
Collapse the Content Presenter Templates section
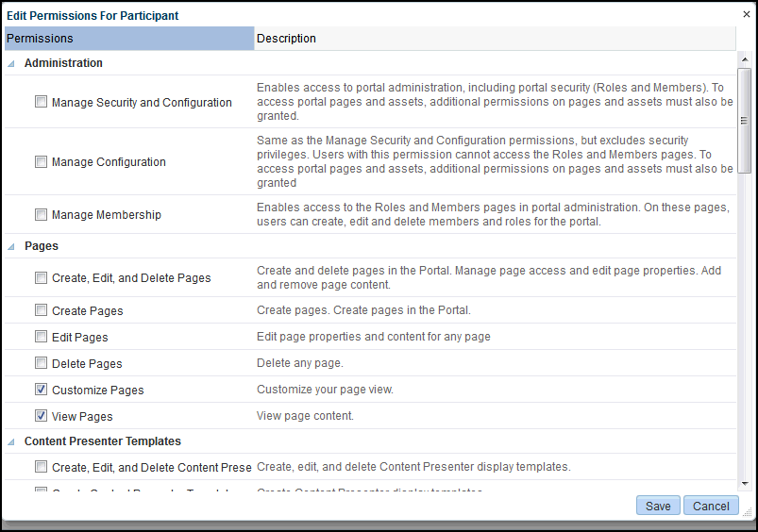coord(11,441)
